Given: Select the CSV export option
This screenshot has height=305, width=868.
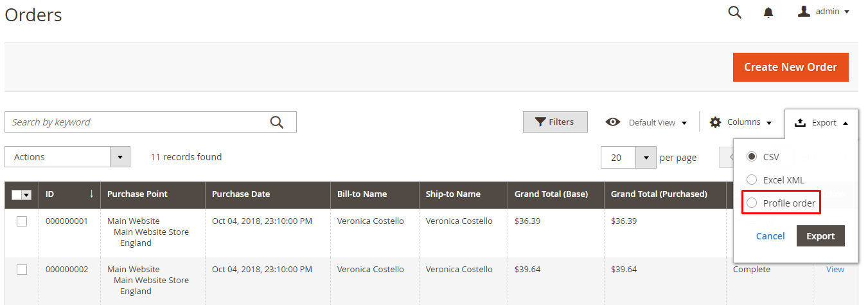Looking at the screenshot, I should pyautogui.click(x=752, y=157).
